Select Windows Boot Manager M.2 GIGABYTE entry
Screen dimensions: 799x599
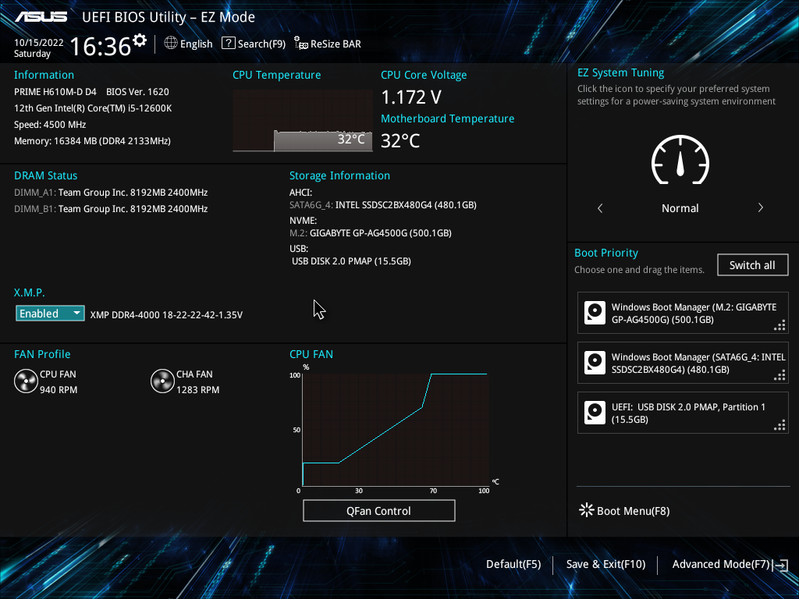point(683,313)
